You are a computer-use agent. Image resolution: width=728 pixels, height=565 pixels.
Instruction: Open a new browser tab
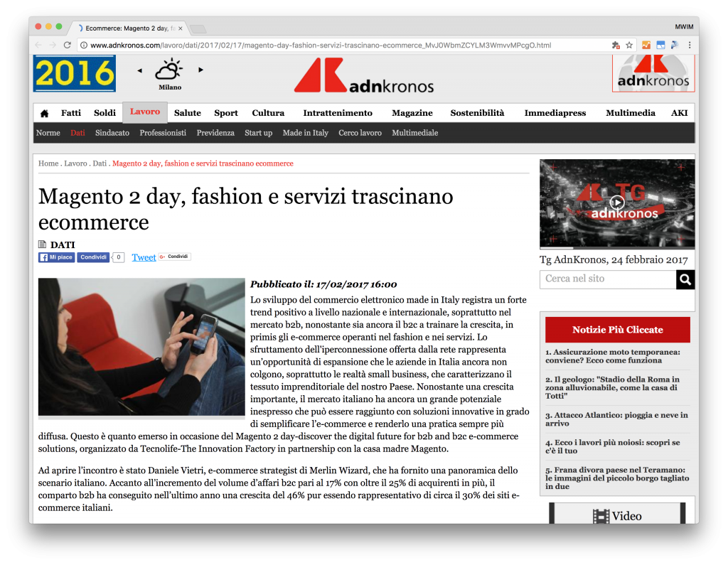click(x=198, y=29)
